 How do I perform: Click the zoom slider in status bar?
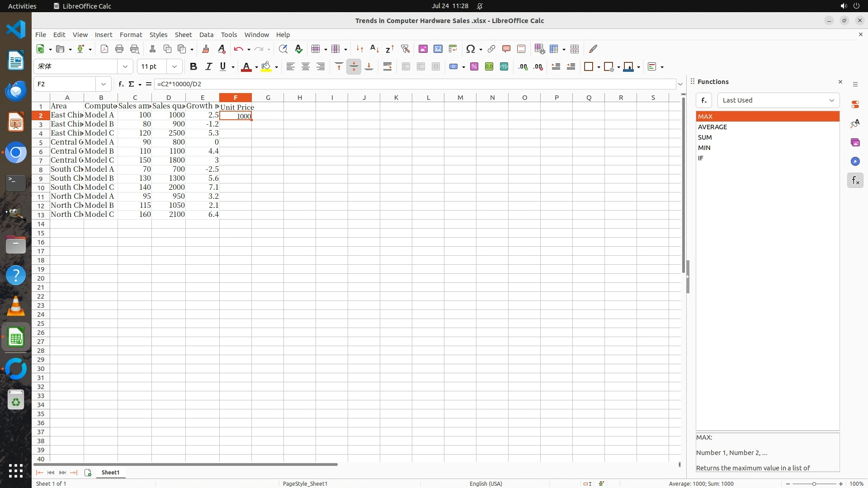coord(814,483)
